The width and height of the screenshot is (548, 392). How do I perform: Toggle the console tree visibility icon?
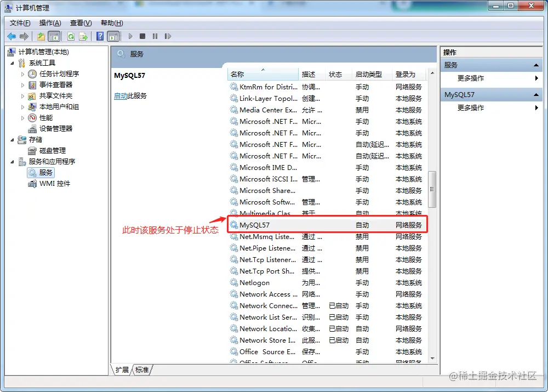tap(55, 36)
